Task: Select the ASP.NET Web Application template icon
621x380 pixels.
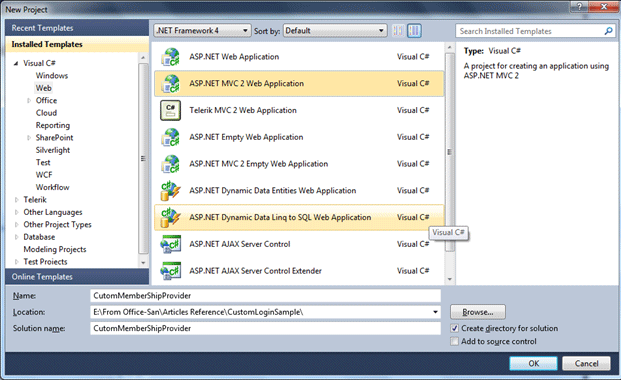Action: pyautogui.click(x=170, y=57)
